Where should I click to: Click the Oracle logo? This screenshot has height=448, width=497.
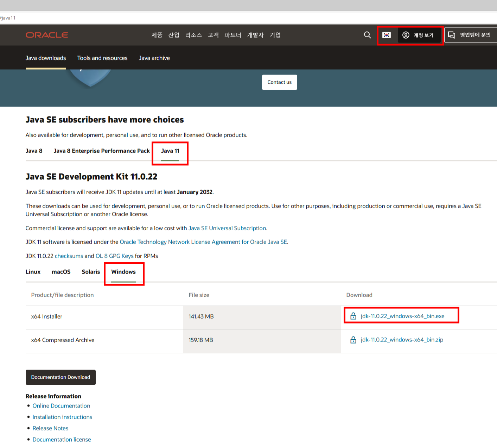click(47, 35)
